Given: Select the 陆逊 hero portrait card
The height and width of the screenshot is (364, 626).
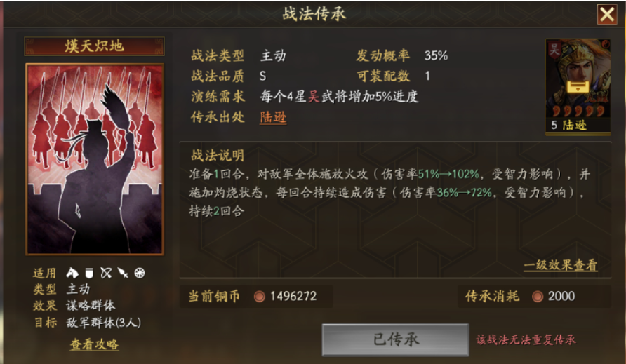Looking at the screenshot, I should pos(578,87).
